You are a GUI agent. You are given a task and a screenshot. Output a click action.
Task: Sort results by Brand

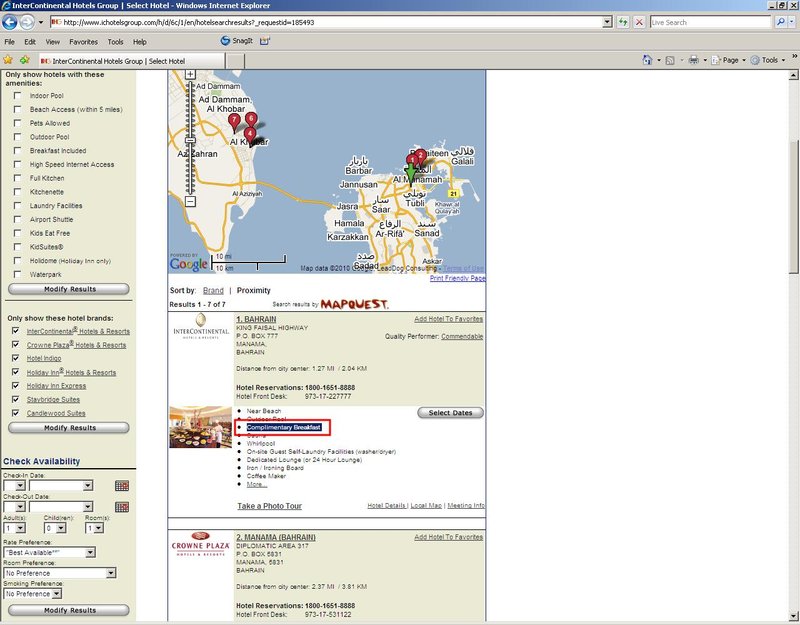tap(213, 290)
